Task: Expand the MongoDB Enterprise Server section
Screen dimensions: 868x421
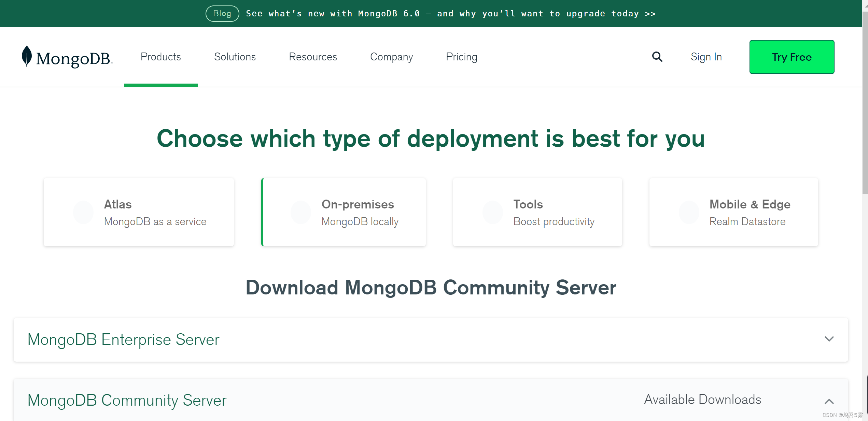Action: point(829,339)
